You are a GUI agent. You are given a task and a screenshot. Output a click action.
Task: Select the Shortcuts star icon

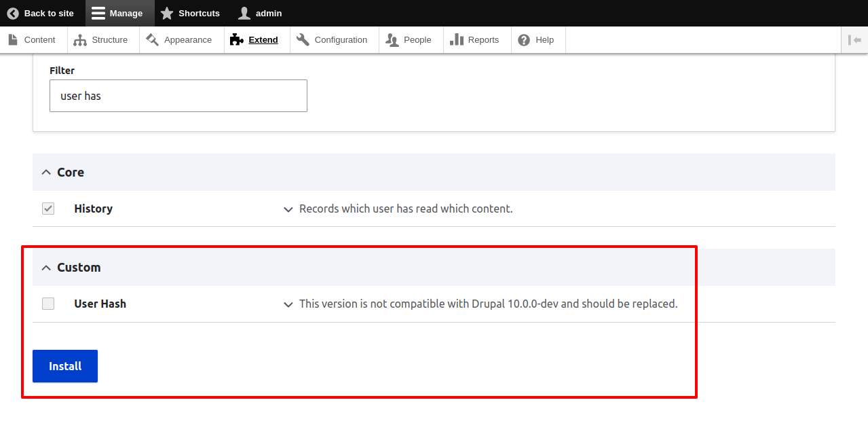167,13
